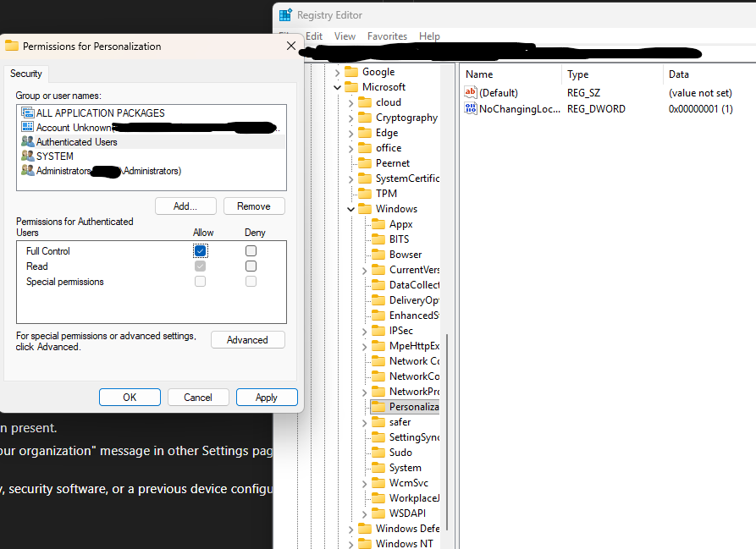Click the NoChangingLoc DWORD value icon
The width and height of the screenshot is (756, 549).
pos(471,108)
